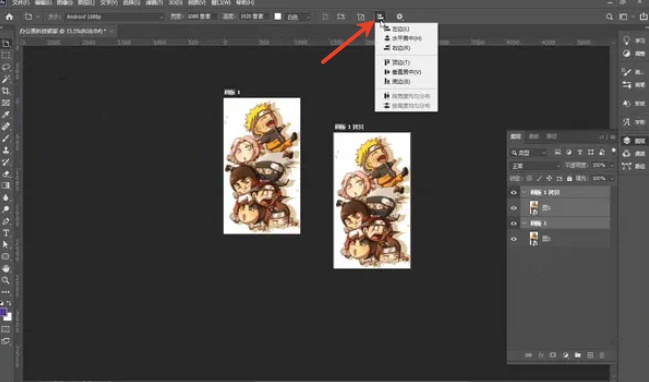
Task: Click the add new artboard icon
Action: coord(361,17)
